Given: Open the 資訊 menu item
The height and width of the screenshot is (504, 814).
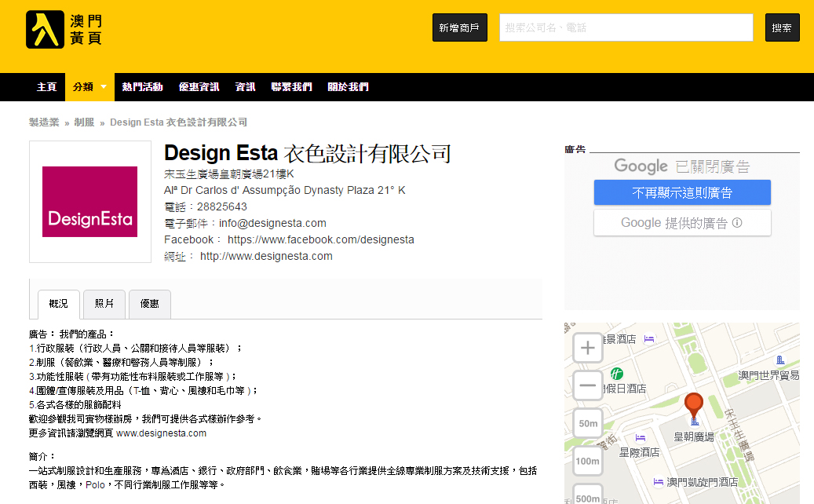Looking at the screenshot, I should pos(245,86).
